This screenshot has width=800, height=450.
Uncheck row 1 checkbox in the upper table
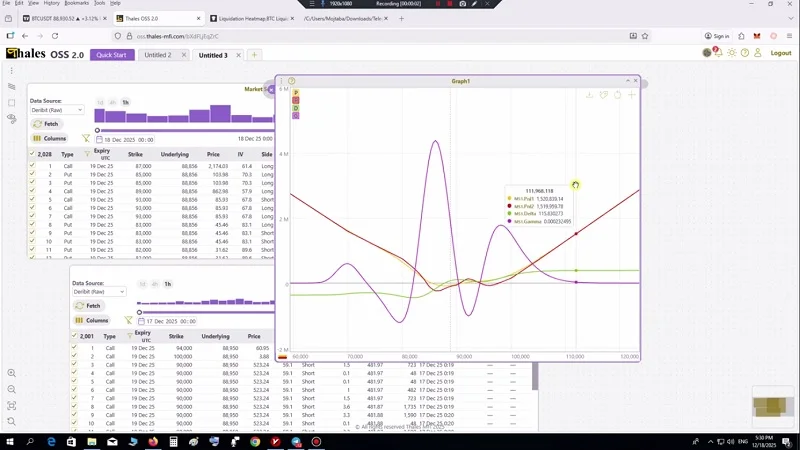[x=32, y=166]
